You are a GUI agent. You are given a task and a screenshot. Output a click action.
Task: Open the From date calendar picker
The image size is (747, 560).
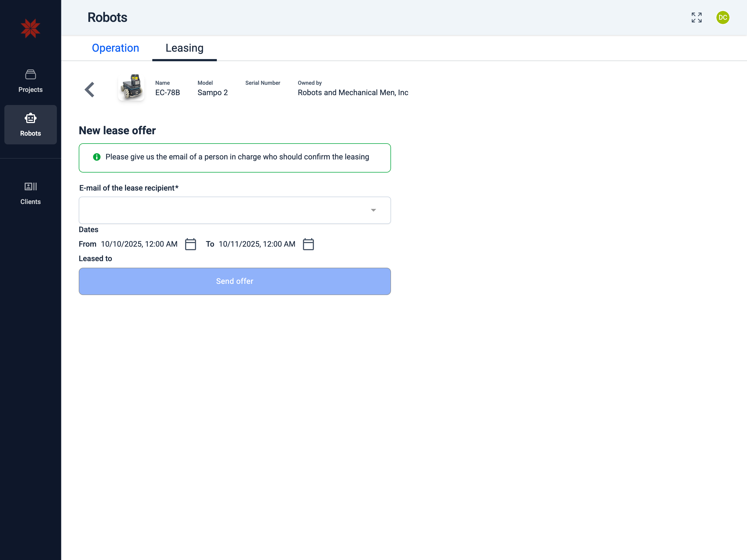(191, 244)
